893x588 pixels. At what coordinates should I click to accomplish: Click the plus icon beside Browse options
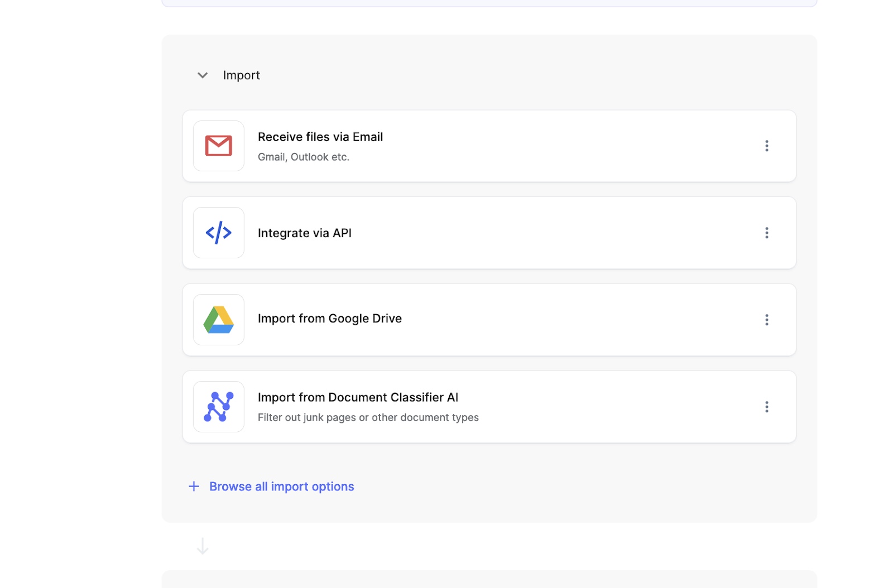click(x=194, y=486)
